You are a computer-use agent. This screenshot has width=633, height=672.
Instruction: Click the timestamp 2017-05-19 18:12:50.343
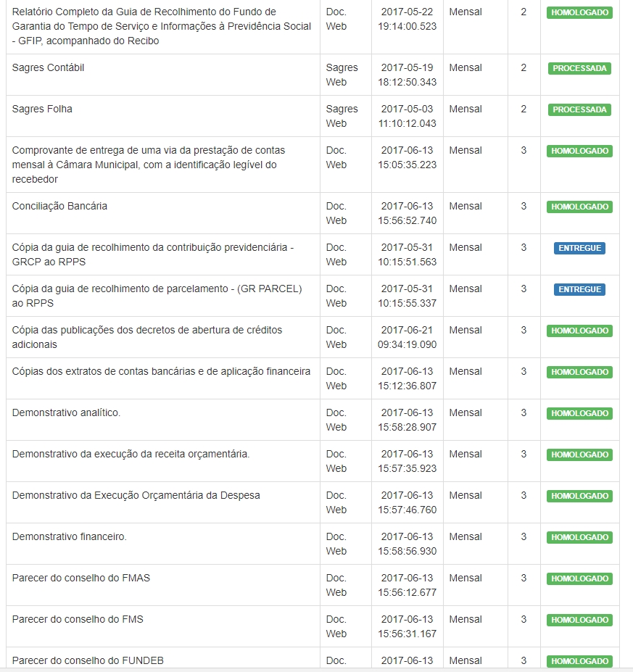coord(407,75)
